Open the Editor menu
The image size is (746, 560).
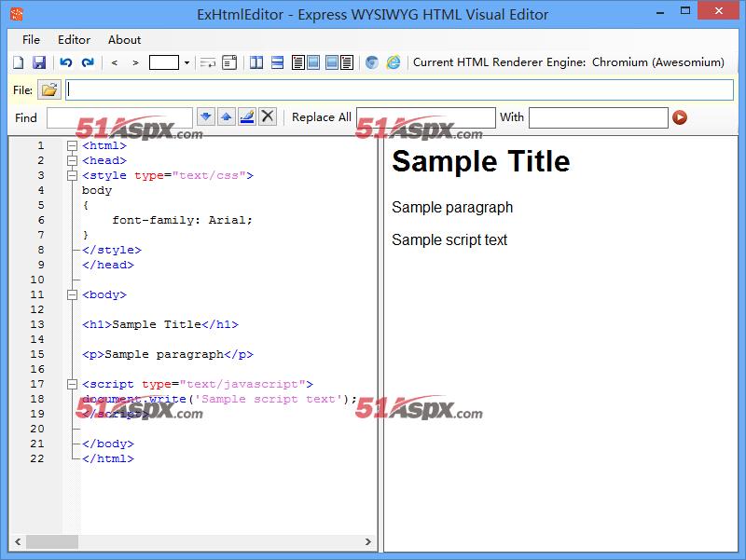(74, 40)
